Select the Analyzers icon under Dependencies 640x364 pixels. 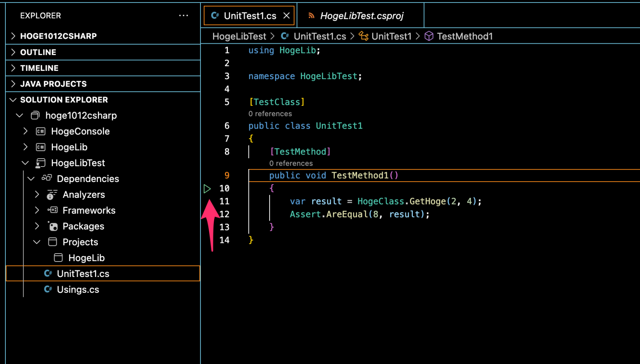[x=51, y=194]
